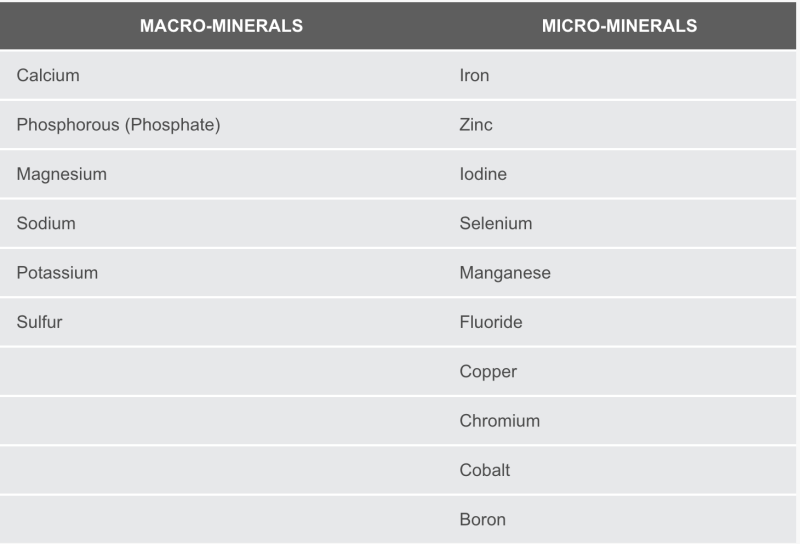The image size is (800, 544).
Task: Click the empty macro-mineral cell beside Copper
Action: (x=221, y=372)
